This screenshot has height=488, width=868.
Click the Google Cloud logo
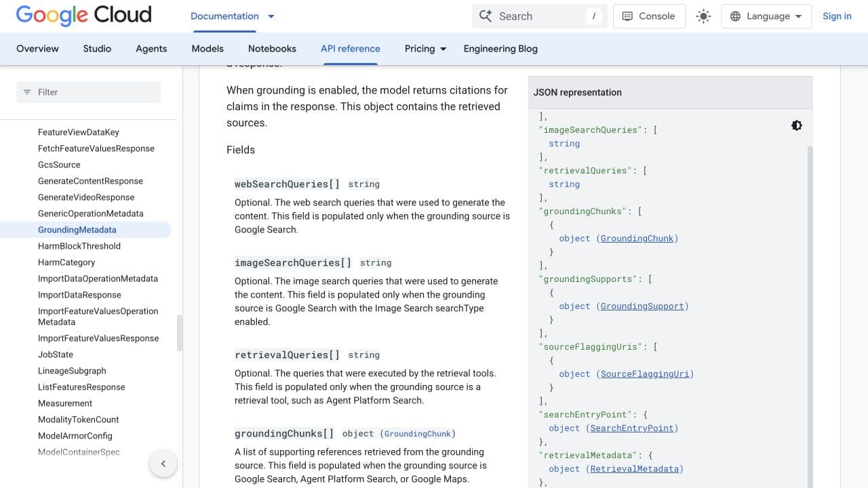click(x=83, y=16)
